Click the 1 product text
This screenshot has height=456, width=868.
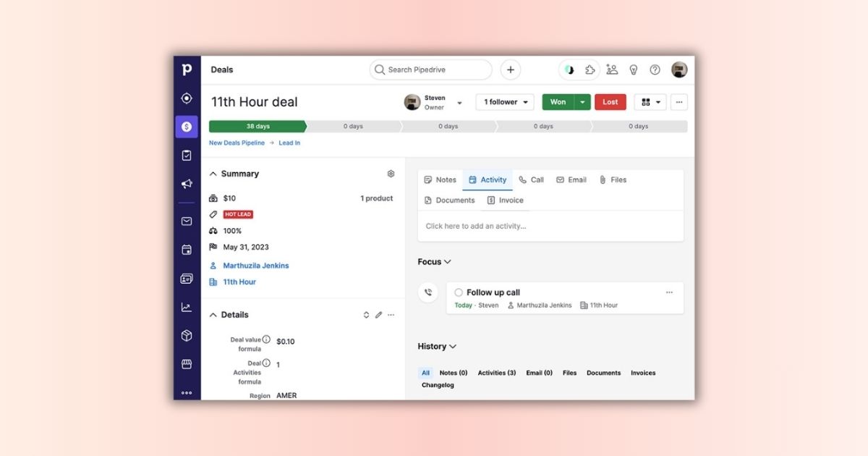[x=377, y=198]
